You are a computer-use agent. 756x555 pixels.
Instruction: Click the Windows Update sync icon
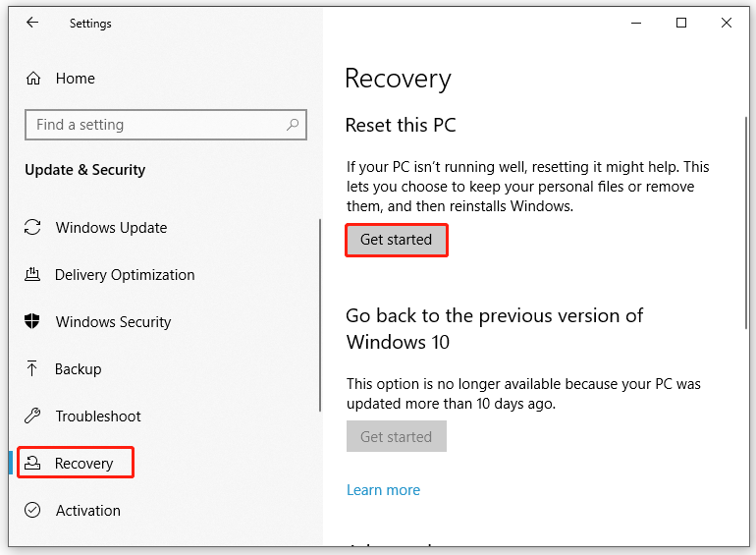(33, 228)
